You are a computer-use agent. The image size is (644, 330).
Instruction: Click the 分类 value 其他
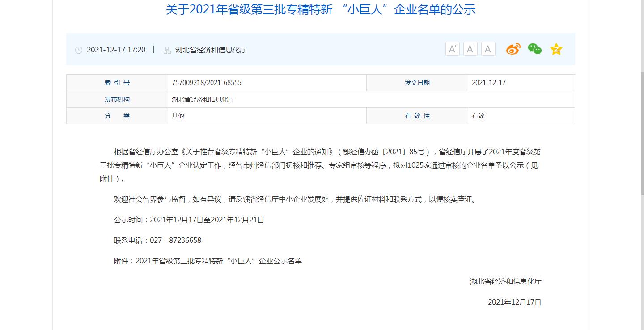point(178,116)
